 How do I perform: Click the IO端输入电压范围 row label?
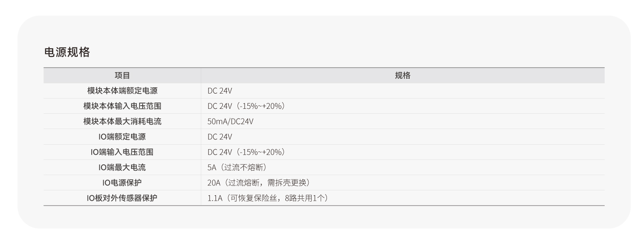click(122, 152)
